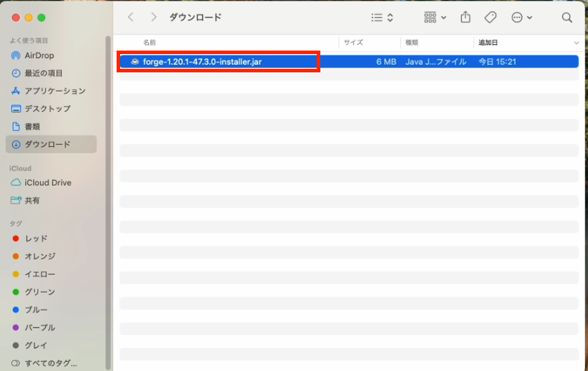Click the red tag color dot
This screenshot has height=371, width=588.
15,239
